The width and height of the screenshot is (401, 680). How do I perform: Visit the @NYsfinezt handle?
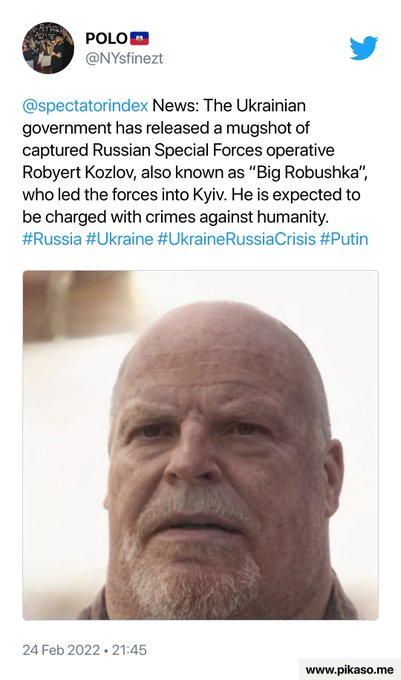(x=124, y=58)
